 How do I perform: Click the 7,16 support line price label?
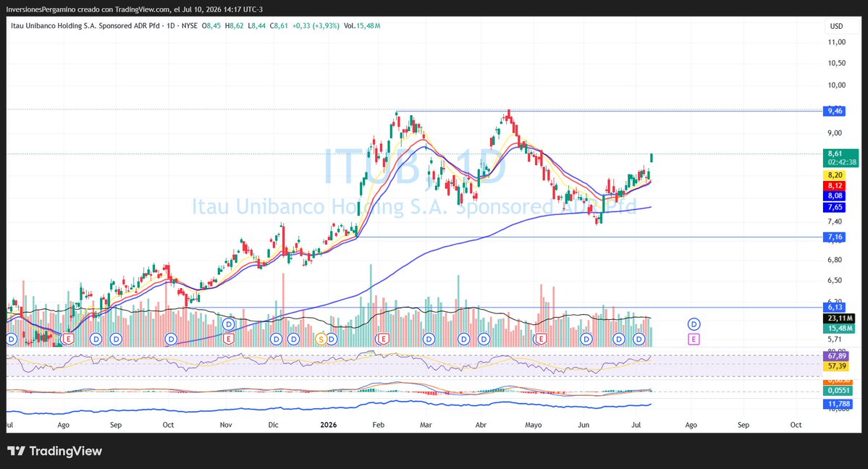click(834, 237)
